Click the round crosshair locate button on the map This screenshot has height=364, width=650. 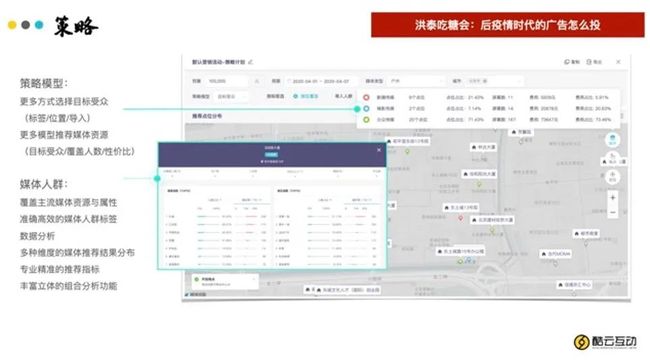(612, 176)
